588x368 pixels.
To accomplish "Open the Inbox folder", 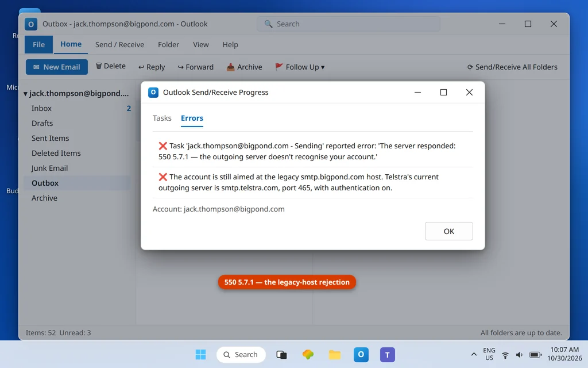I will coord(78,108).
